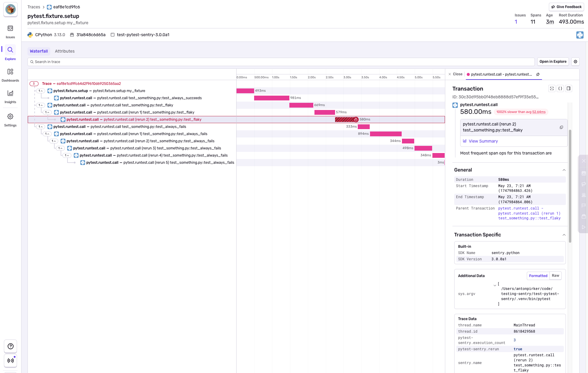Open Insights from the sidebar
Screen dimensions: 588x373
(x=10, y=97)
